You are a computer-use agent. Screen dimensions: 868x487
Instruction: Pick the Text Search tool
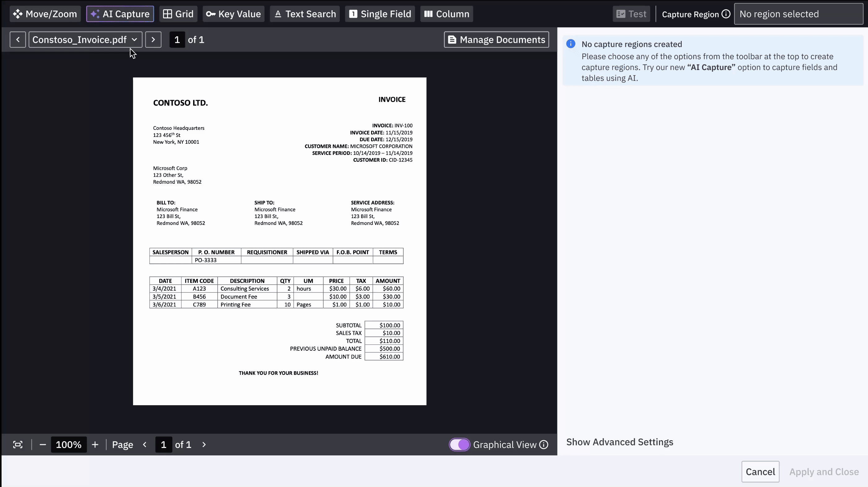pyautogui.click(x=305, y=14)
